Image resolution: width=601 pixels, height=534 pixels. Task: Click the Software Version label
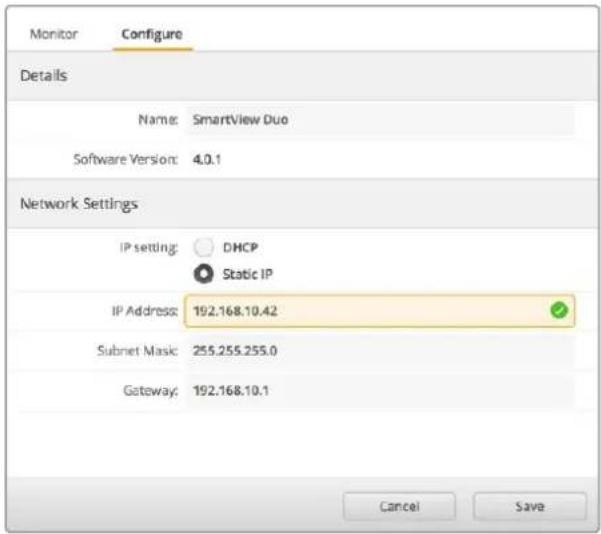[x=126, y=159]
